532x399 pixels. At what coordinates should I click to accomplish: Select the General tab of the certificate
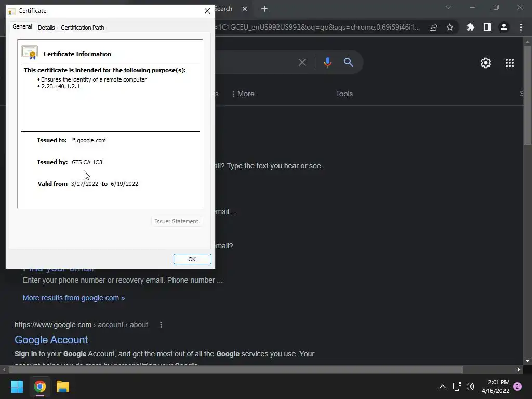pos(22,26)
